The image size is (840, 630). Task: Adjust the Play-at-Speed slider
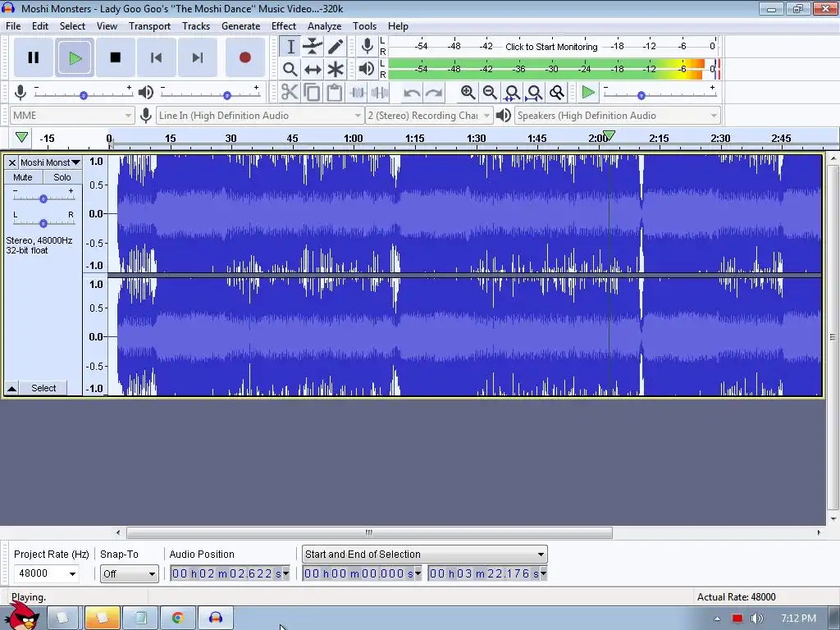click(641, 95)
